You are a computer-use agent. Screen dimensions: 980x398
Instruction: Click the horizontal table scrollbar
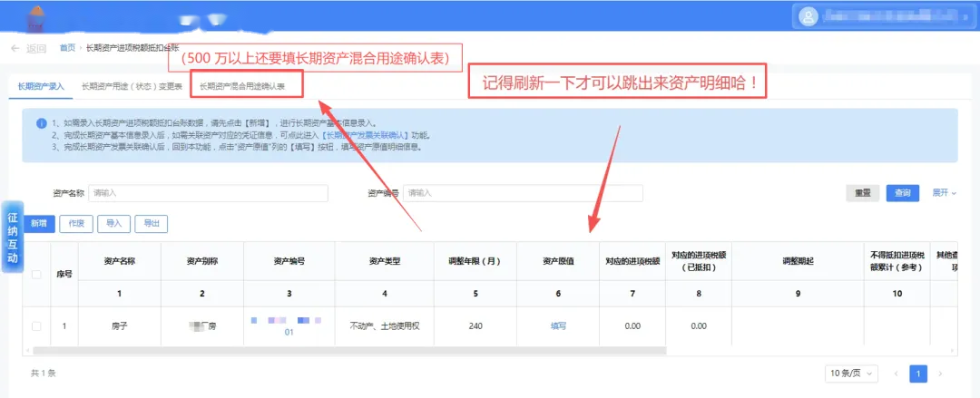[x=350, y=351]
